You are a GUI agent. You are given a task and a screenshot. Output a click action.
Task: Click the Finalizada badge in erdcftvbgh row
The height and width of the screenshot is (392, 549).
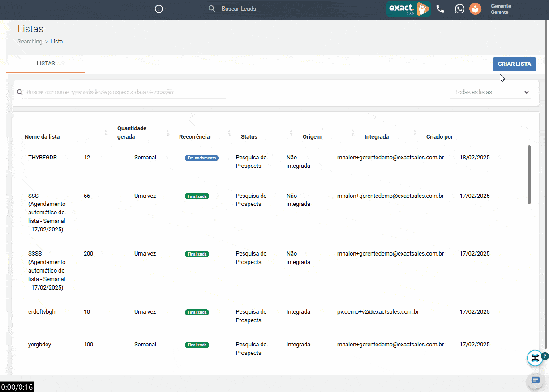[197, 312]
